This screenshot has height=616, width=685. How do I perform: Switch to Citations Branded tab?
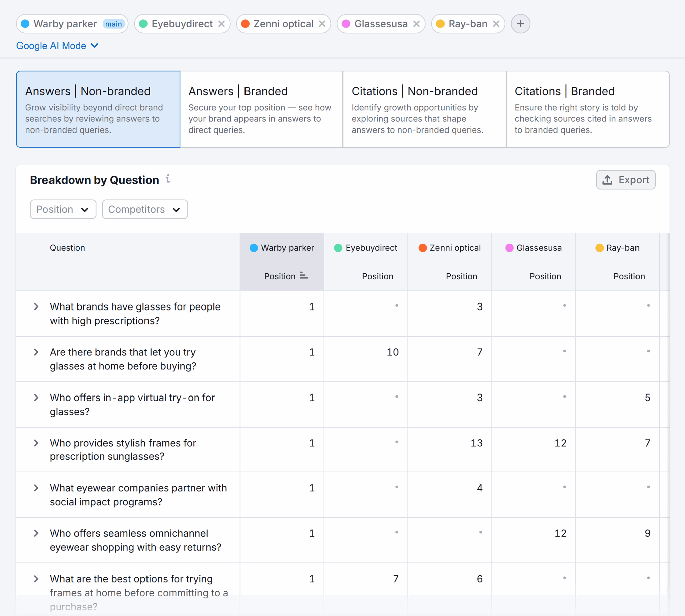pyautogui.click(x=588, y=109)
